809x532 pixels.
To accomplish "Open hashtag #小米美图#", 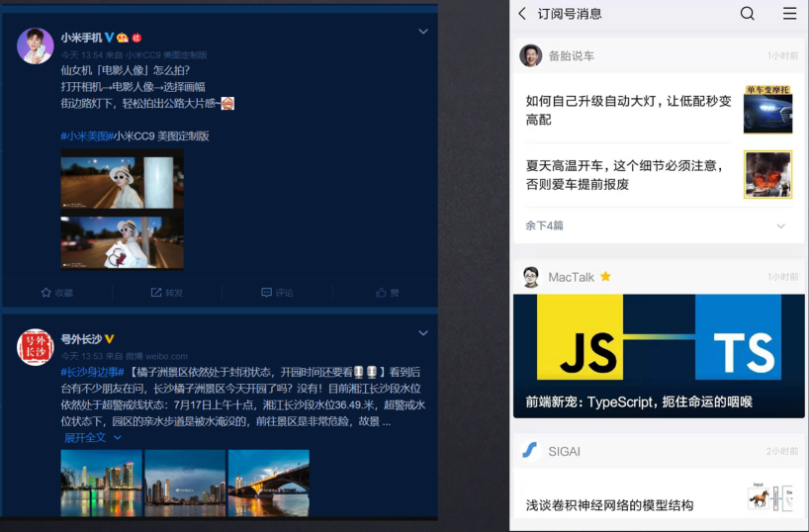I will 87,136.
